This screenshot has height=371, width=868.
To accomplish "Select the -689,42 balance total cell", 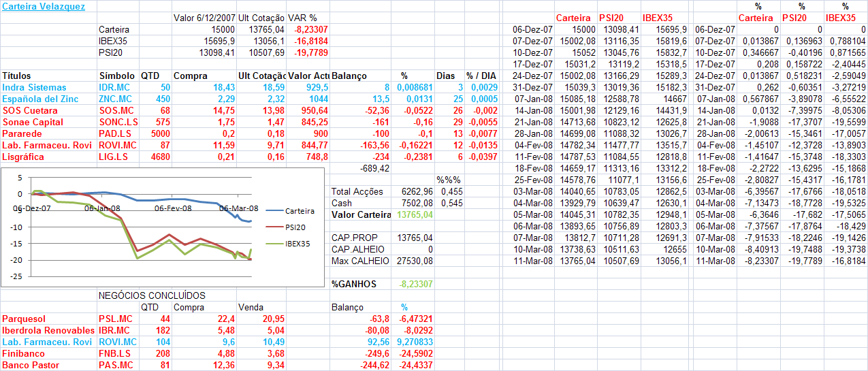I will pyautogui.click(x=374, y=168).
